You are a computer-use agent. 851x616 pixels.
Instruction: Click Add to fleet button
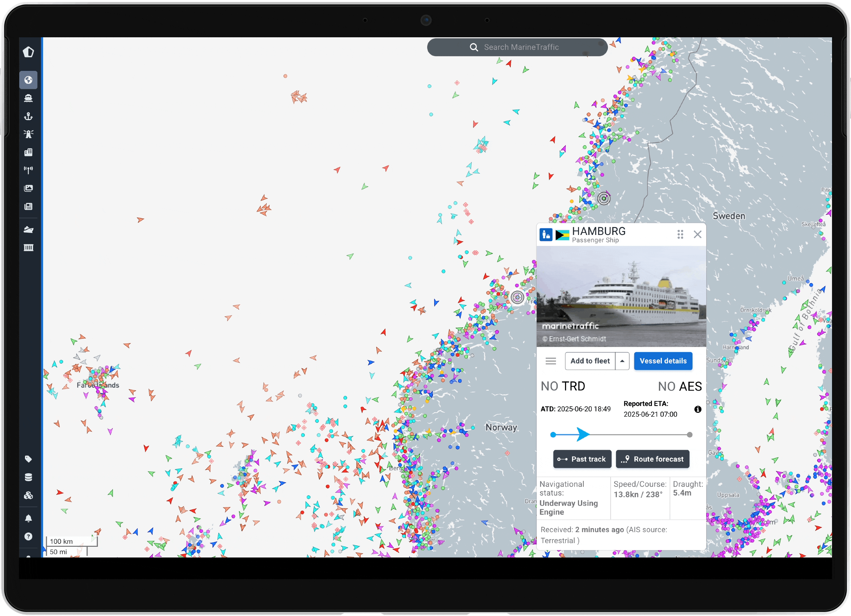590,360
